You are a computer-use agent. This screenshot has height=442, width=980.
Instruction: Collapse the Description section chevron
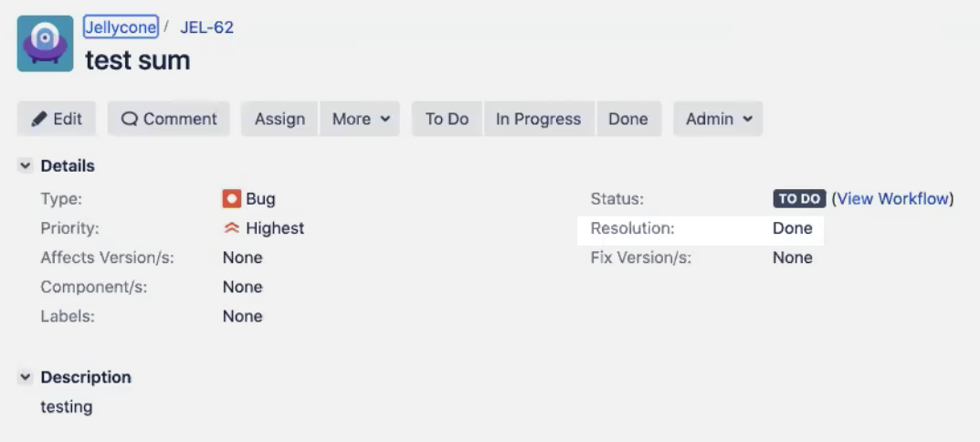pyautogui.click(x=25, y=377)
